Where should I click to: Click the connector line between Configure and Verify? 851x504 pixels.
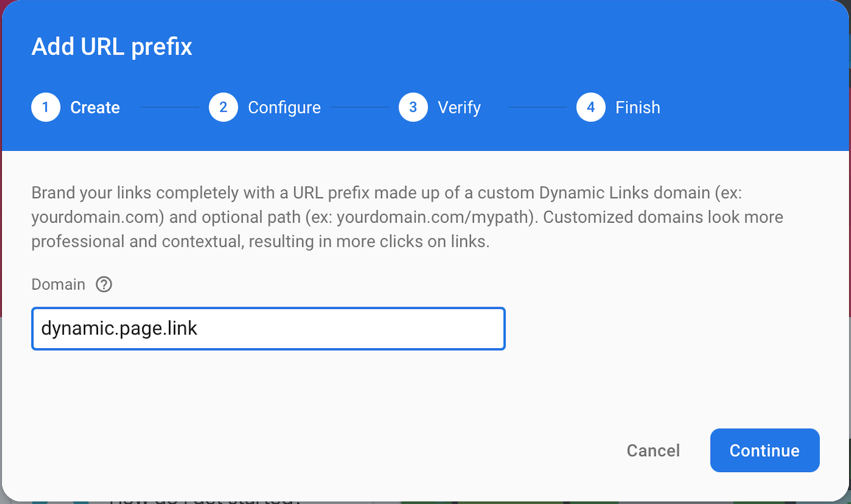coord(360,107)
